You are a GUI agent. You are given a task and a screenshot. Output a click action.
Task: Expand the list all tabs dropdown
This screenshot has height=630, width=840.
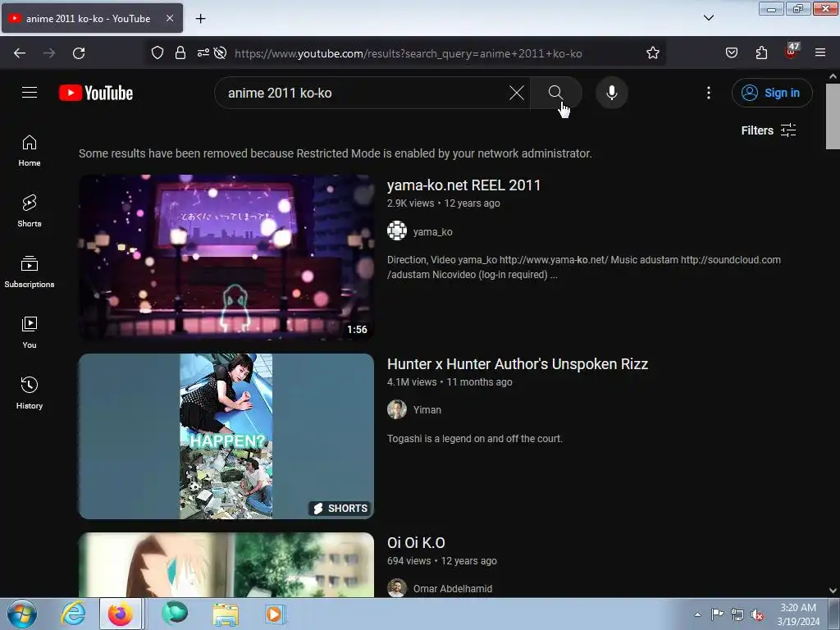[x=709, y=18]
